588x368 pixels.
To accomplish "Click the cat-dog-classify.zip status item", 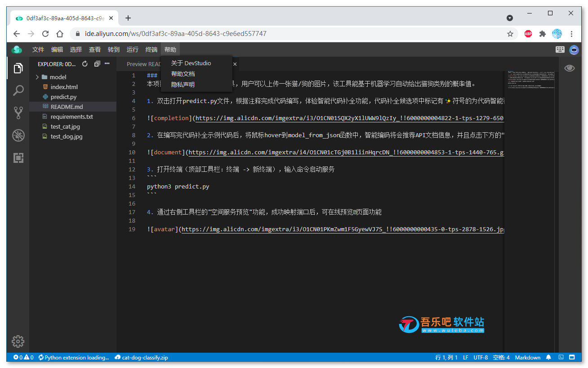I will point(141,357).
